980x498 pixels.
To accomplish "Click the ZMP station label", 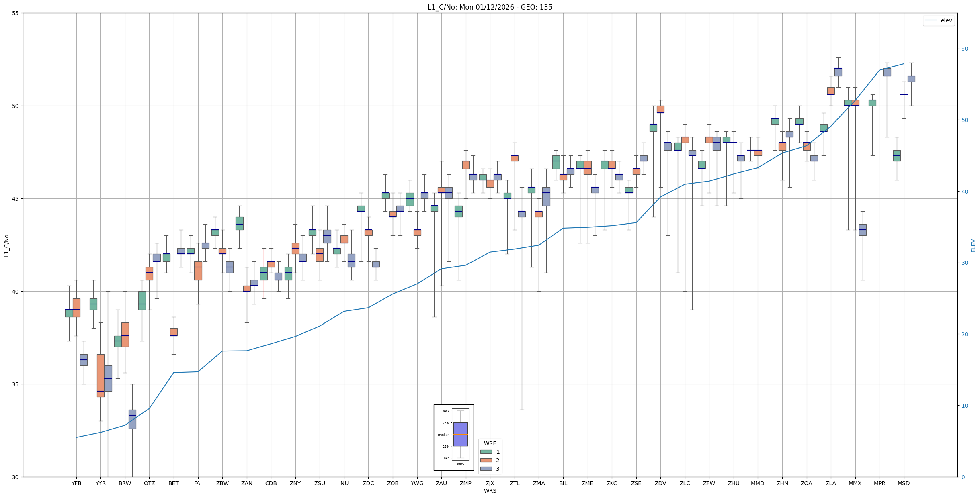I will click(465, 483).
